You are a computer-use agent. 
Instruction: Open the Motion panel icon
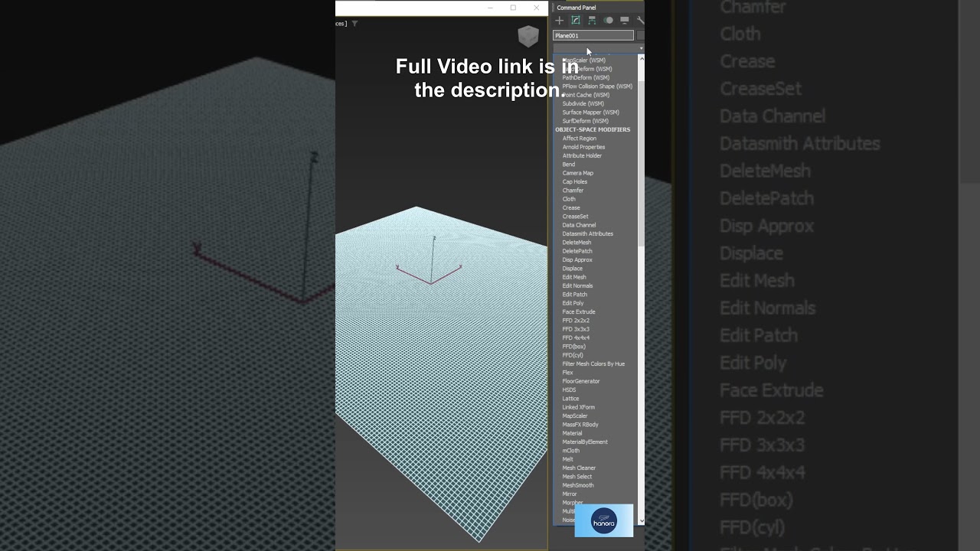coord(609,21)
